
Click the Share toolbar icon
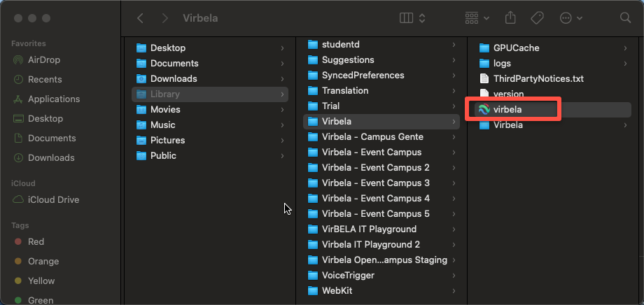[510, 18]
